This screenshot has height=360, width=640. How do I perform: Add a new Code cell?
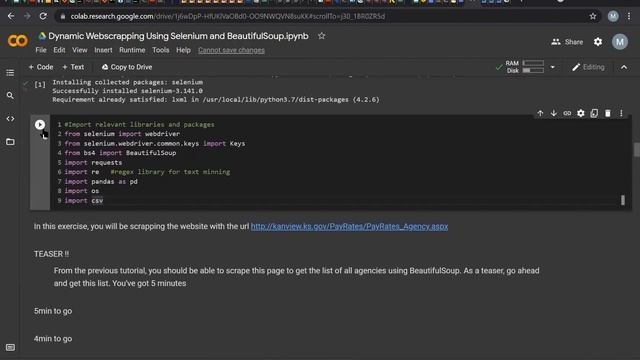pyautogui.click(x=41, y=67)
